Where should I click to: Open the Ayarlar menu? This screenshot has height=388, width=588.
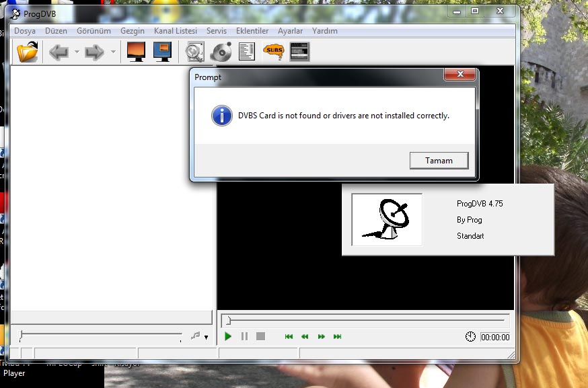[x=290, y=31]
